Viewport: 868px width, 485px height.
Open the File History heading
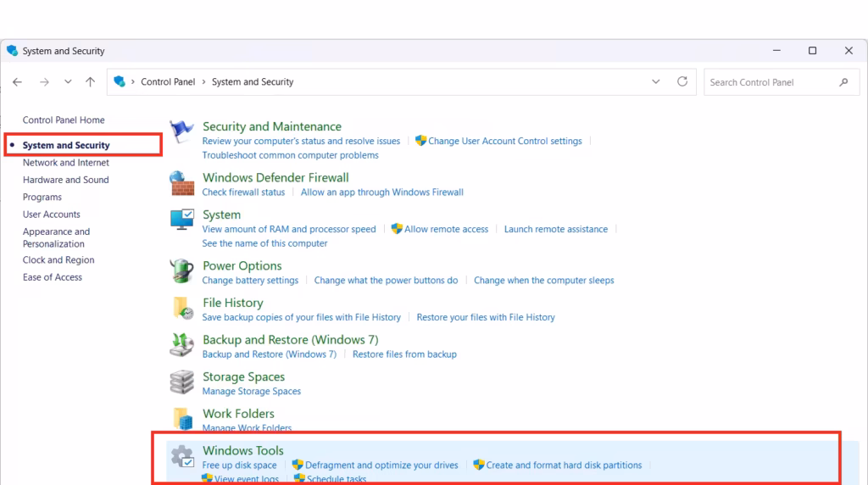(232, 303)
